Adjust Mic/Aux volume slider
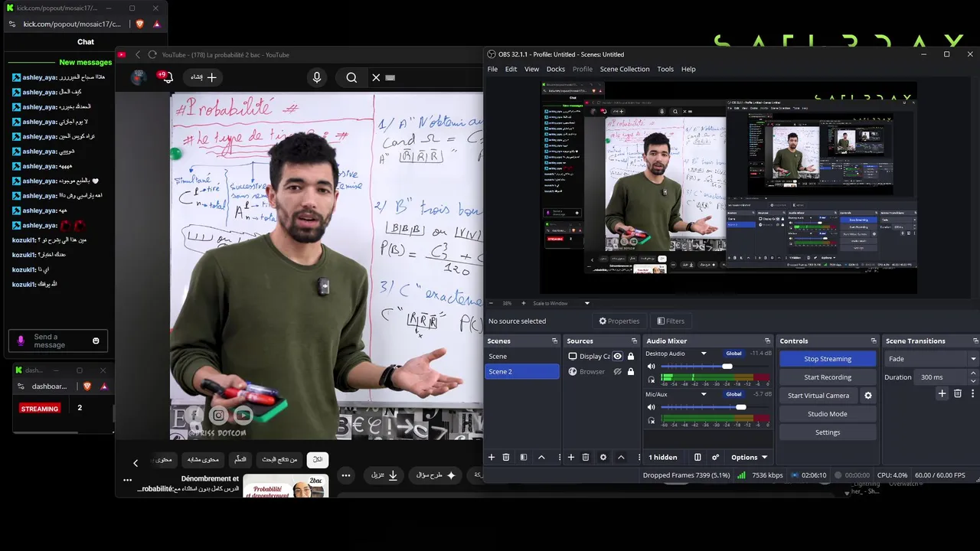The image size is (980, 551). pyautogui.click(x=740, y=408)
